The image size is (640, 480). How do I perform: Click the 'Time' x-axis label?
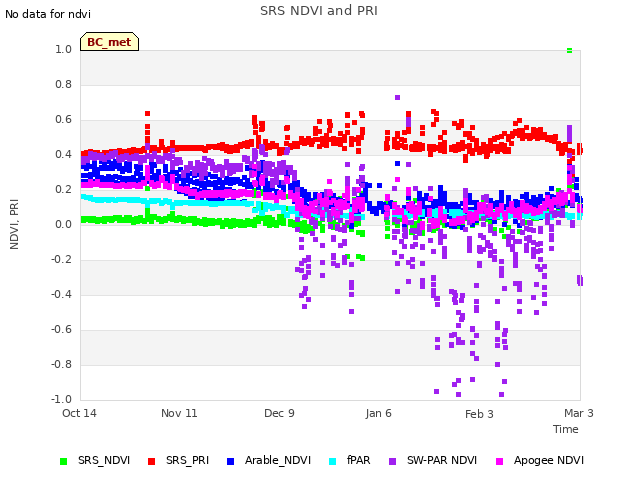tap(566, 429)
